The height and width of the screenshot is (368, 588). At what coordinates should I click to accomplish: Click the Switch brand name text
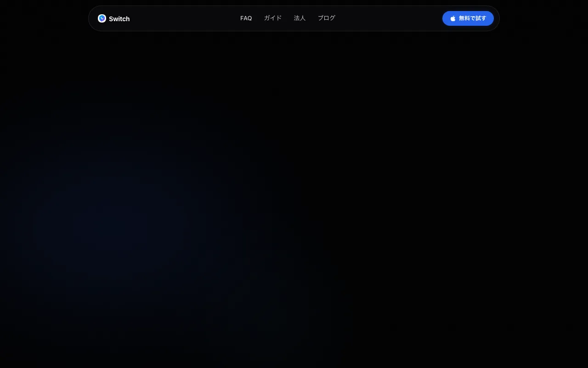coord(119,19)
